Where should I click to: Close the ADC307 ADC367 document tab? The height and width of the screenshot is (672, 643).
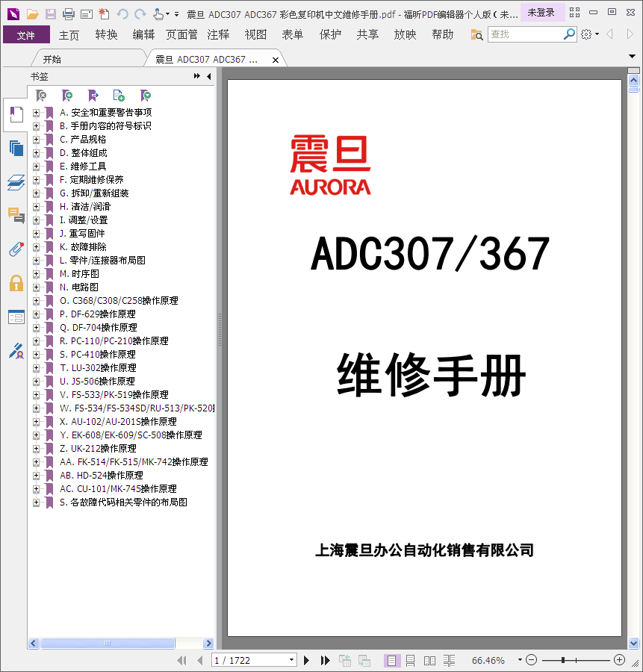pos(276,60)
